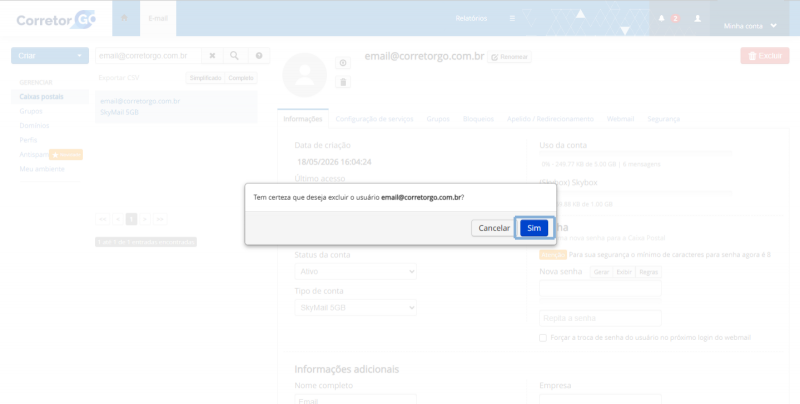Click the help question mark icon
Image resolution: width=800 pixels, height=404 pixels.
(x=259, y=56)
